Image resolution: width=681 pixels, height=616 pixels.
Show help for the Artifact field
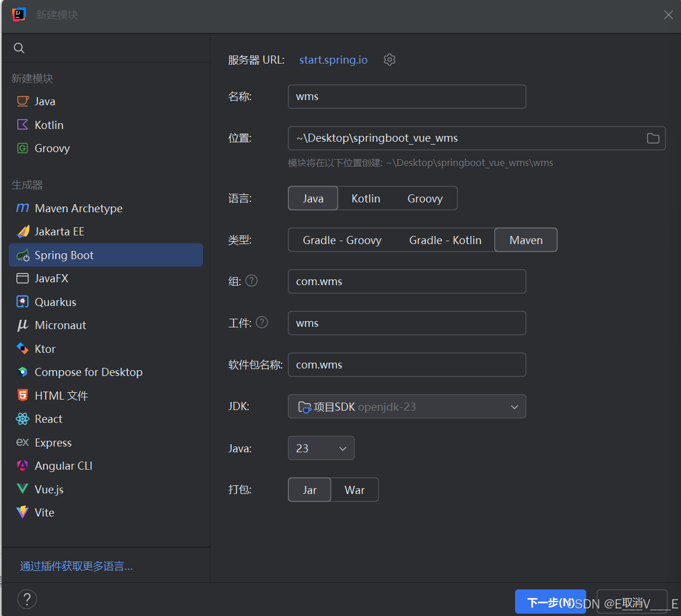click(x=262, y=322)
